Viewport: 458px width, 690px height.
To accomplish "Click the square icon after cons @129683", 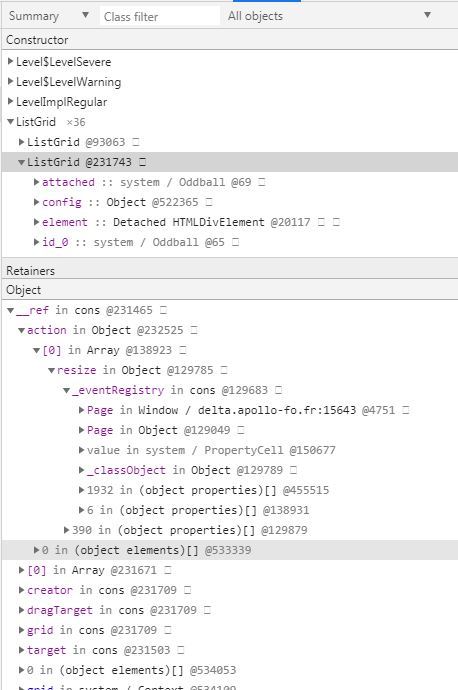I will click(278, 390).
